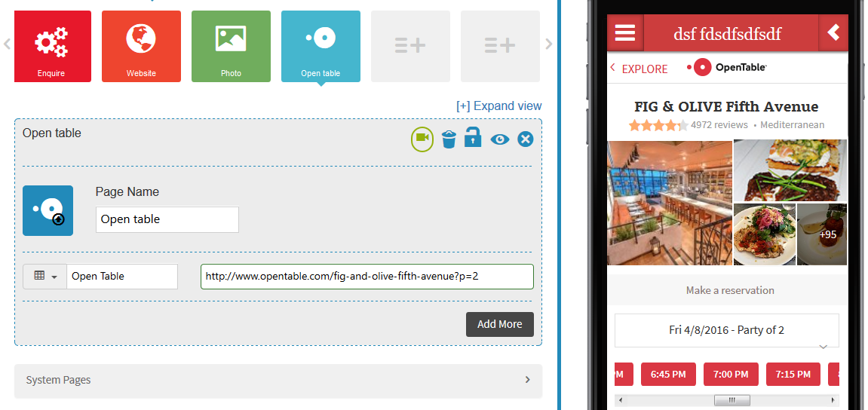Select the 7:00 PM time slot
The width and height of the screenshot is (868, 410).
(731, 374)
